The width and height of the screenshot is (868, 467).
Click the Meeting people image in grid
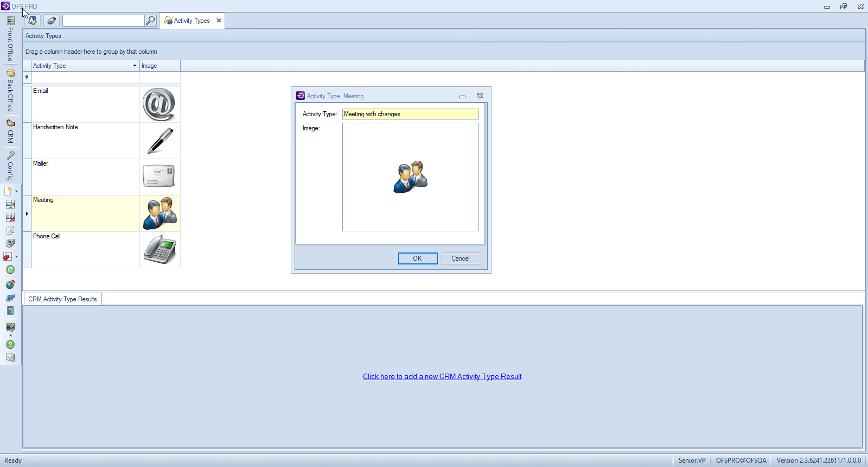pos(160,213)
